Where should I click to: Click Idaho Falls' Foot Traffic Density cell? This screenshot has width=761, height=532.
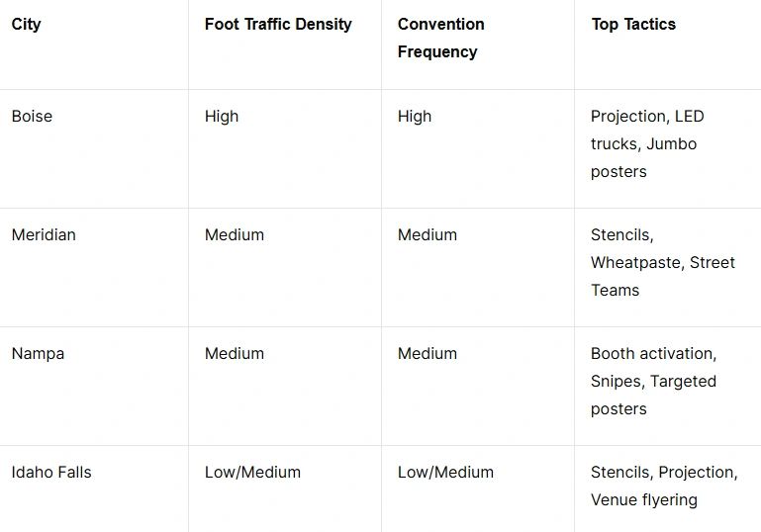tap(252, 473)
